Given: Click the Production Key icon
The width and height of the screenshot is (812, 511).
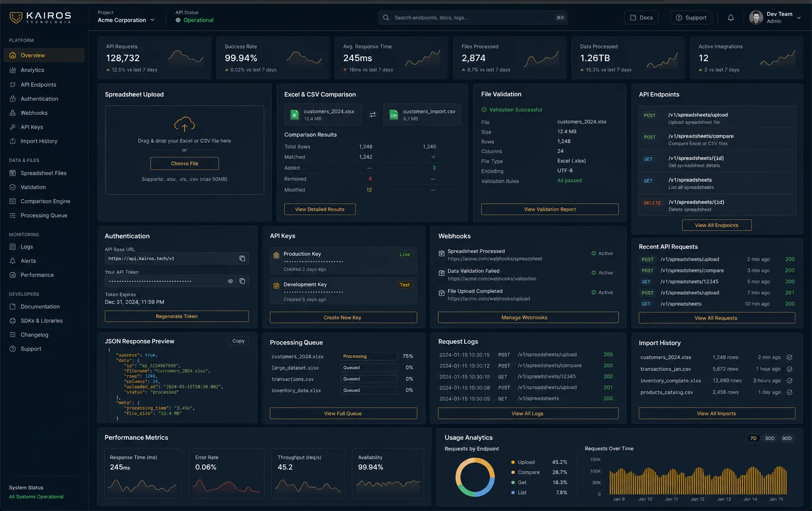Looking at the screenshot, I should point(276,255).
